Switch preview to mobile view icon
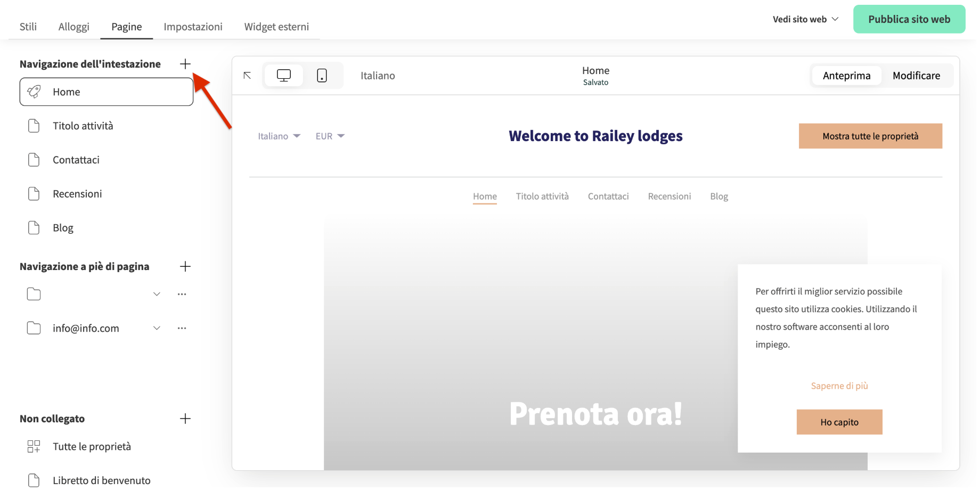 [322, 75]
